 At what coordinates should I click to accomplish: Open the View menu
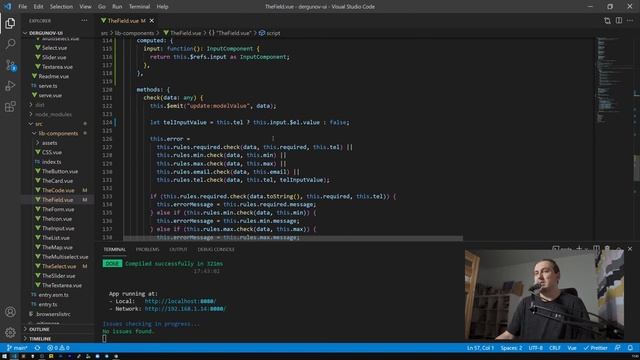coord(85,7)
